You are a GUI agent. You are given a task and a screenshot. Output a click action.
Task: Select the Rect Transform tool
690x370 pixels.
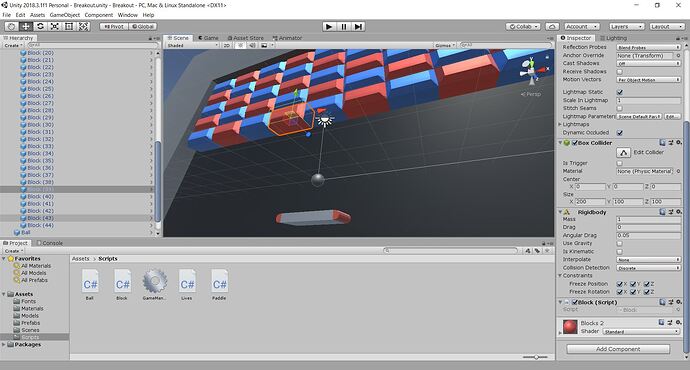coord(69,26)
